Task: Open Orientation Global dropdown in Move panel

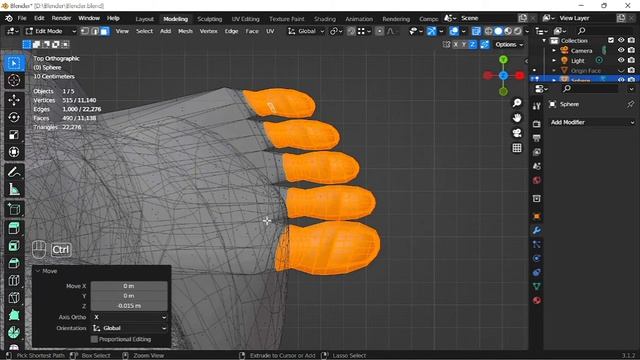Action: (129, 328)
